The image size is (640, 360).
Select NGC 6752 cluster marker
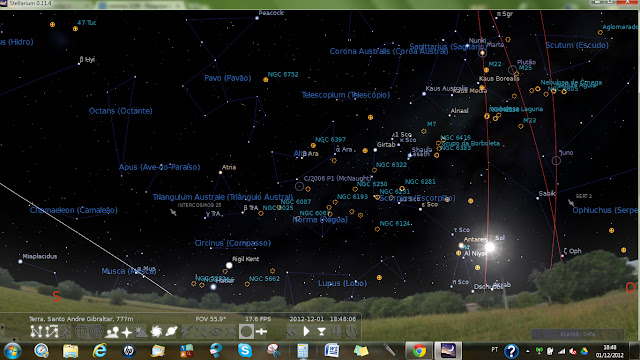pos(266,80)
